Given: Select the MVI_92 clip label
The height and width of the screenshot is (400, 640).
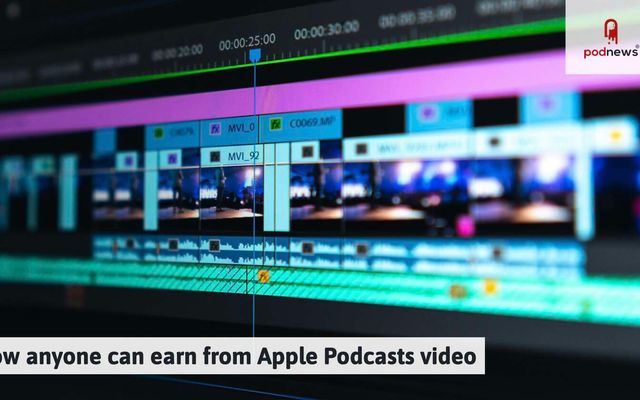Looking at the screenshot, I should [x=243, y=156].
